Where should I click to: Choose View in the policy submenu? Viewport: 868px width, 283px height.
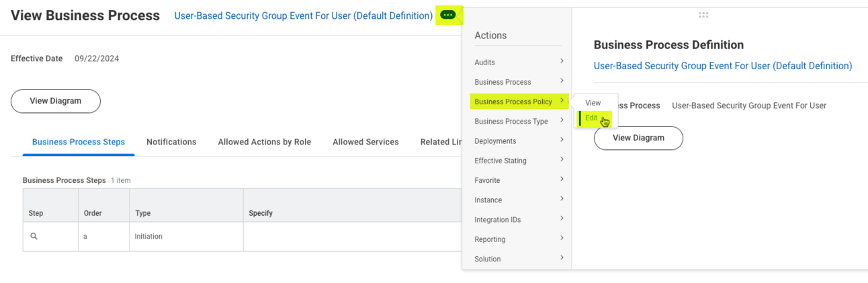tap(593, 103)
